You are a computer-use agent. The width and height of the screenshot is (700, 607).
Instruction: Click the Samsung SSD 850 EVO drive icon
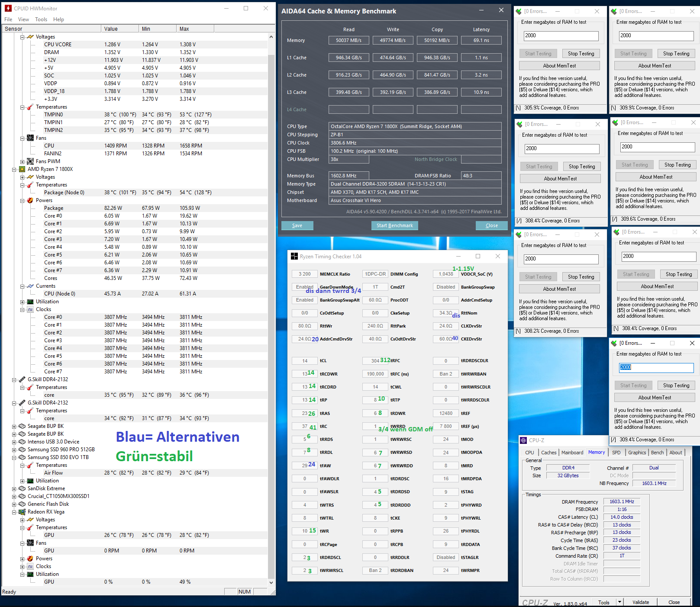tap(22, 457)
